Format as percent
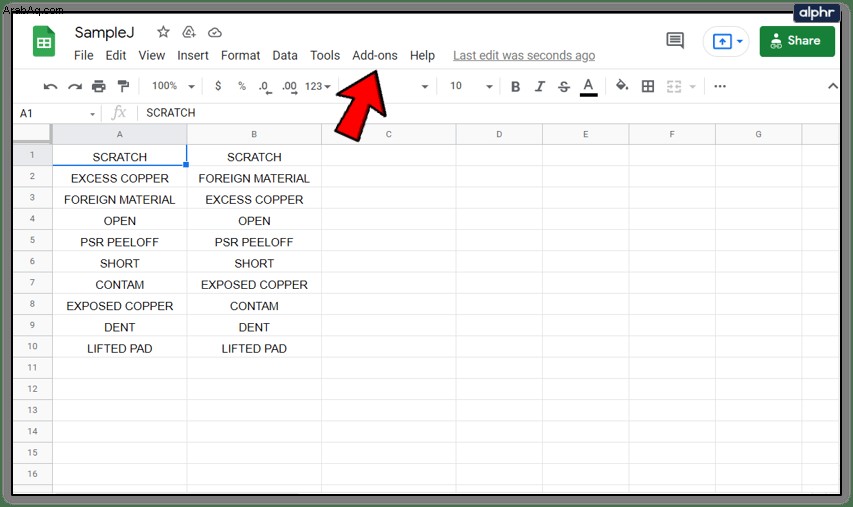 coord(242,86)
